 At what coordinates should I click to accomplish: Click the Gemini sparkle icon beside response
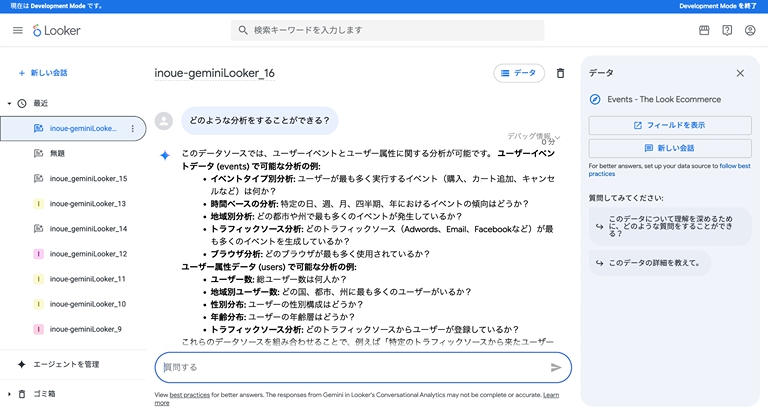(165, 155)
